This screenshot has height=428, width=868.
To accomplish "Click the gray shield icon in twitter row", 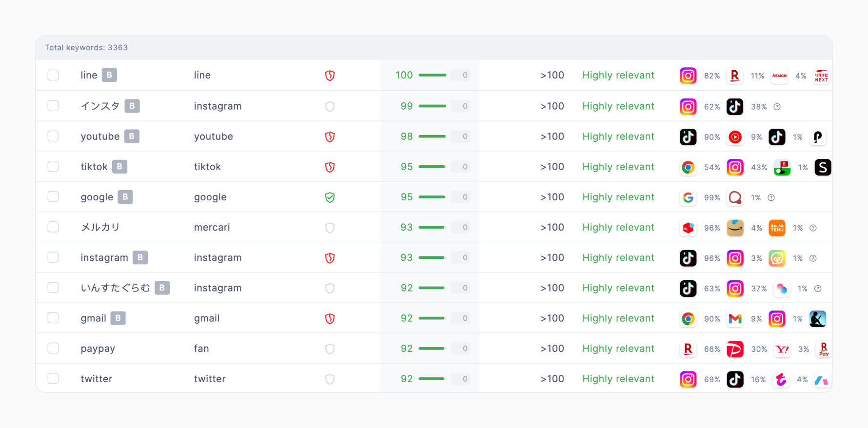I will click(330, 379).
